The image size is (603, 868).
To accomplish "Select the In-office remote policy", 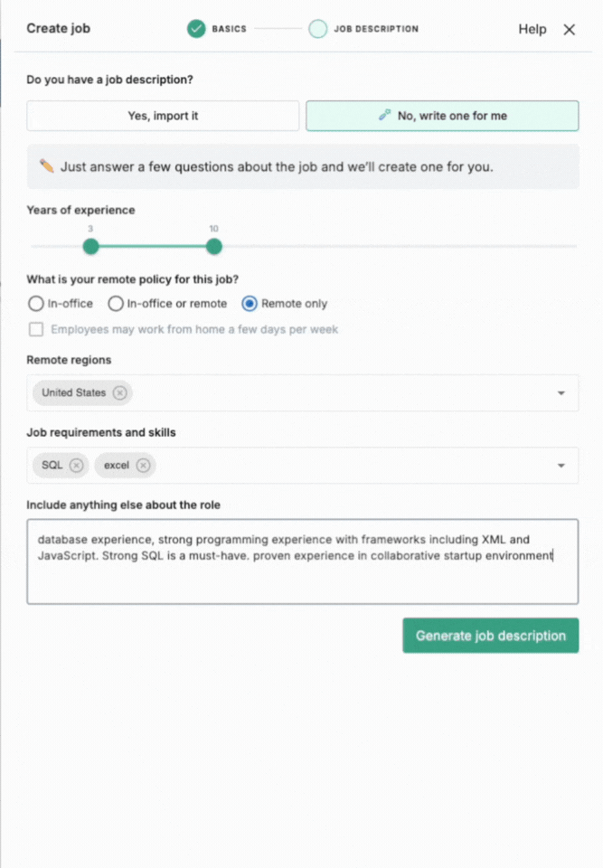I will point(34,303).
